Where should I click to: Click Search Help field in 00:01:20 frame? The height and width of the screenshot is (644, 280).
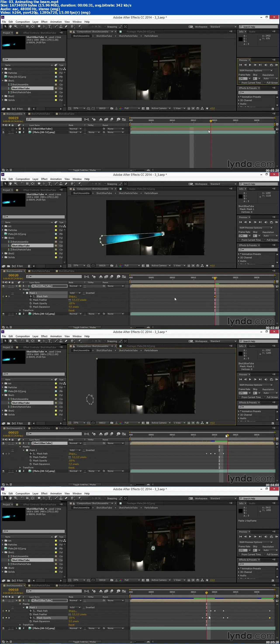(258, 27)
